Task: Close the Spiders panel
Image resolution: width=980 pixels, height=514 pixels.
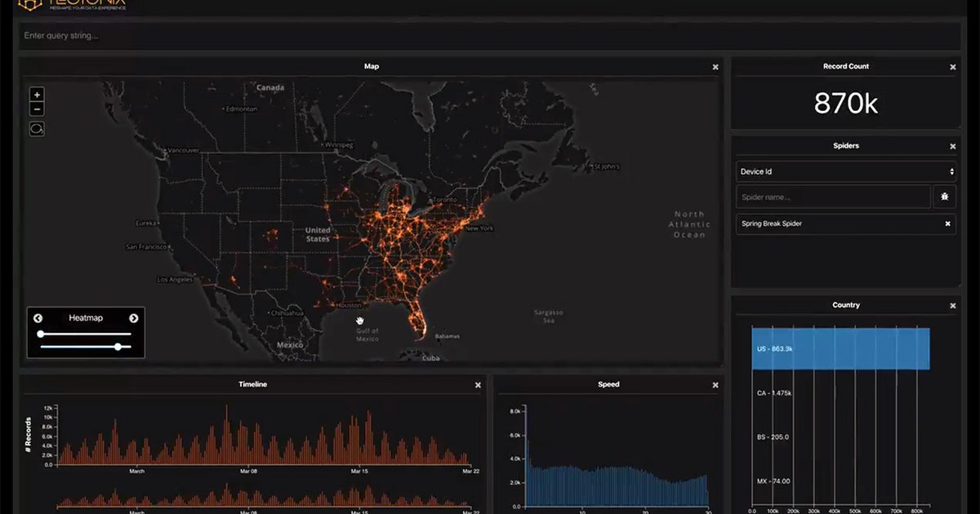Action: tap(952, 147)
